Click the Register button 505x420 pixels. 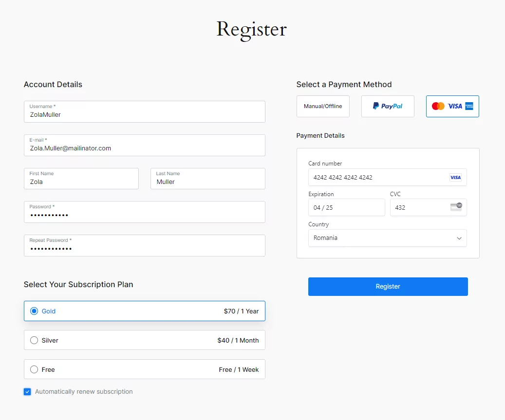click(x=388, y=287)
